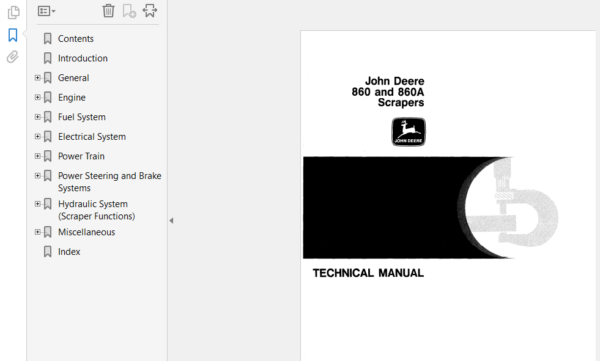600x361 pixels.
Task: Select the bookmarks panel icon
Action: point(13,35)
